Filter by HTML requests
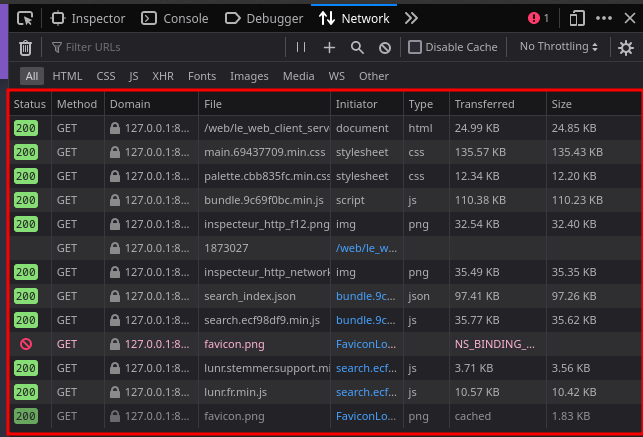 (x=67, y=76)
